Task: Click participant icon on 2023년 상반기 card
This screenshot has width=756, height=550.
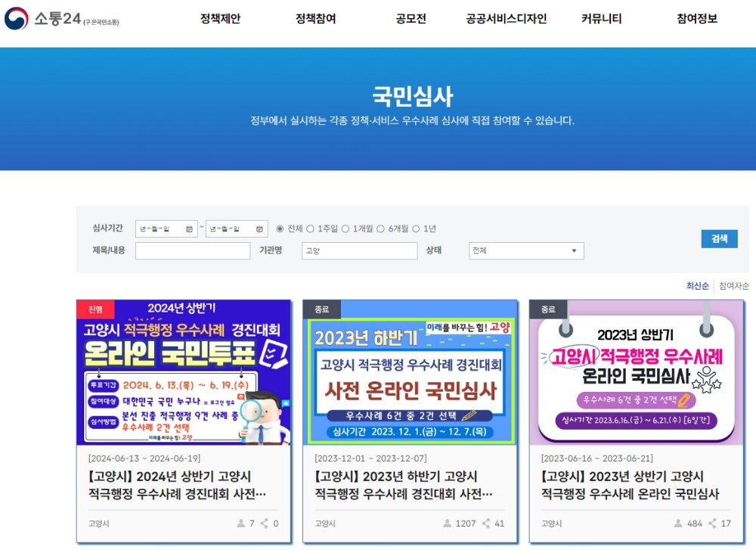Action: pyautogui.click(x=678, y=524)
